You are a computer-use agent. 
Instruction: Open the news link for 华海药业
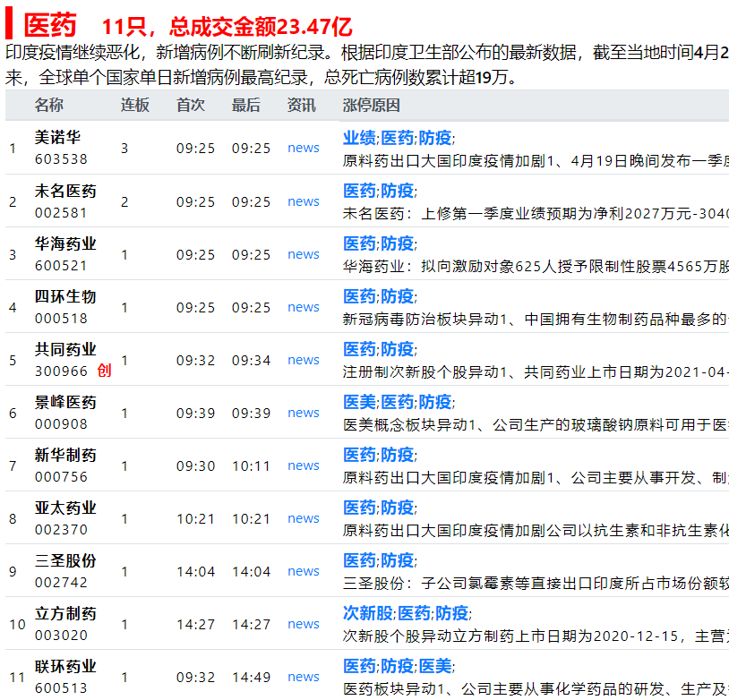(303, 255)
